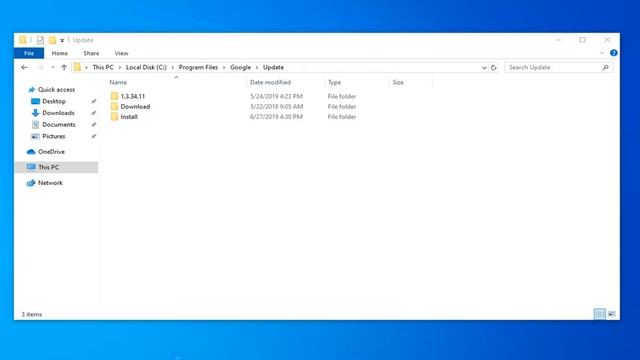The image size is (640, 360).
Task: Click the pin icon beside Desktop
Action: (x=93, y=101)
